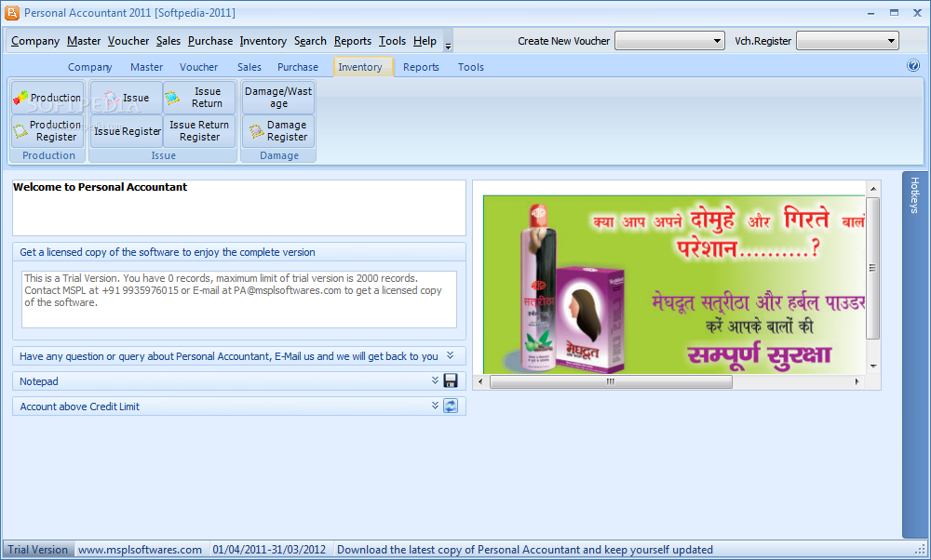This screenshot has height=560, width=931.
Task: Open the Reports menu
Action: click(353, 41)
